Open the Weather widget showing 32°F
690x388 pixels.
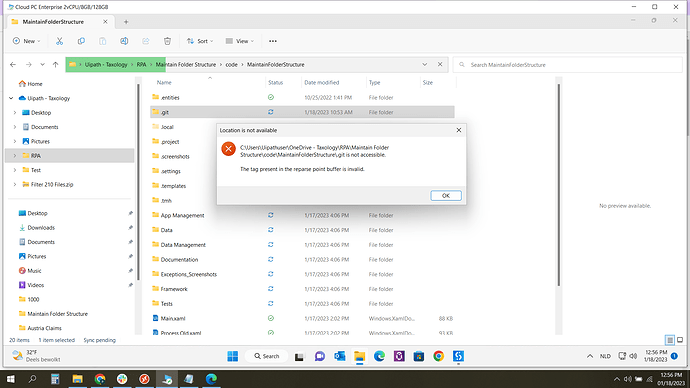coord(36,356)
